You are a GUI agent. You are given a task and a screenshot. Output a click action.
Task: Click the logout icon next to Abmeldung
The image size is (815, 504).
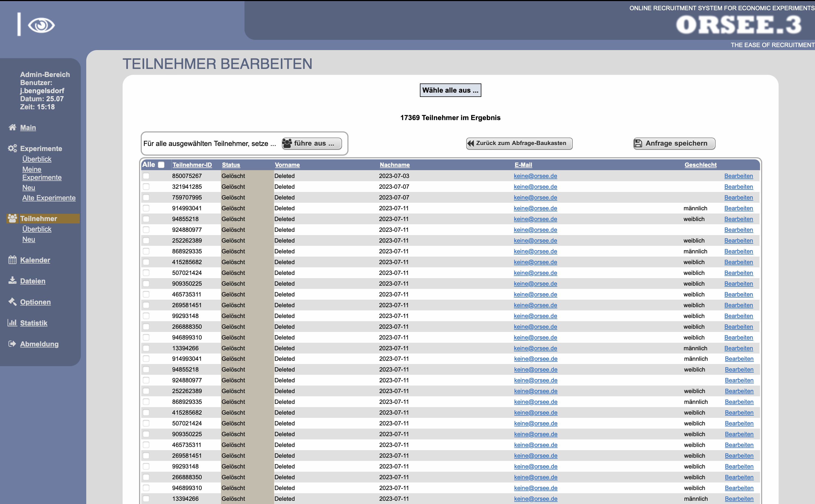click(x=12, y=344)
